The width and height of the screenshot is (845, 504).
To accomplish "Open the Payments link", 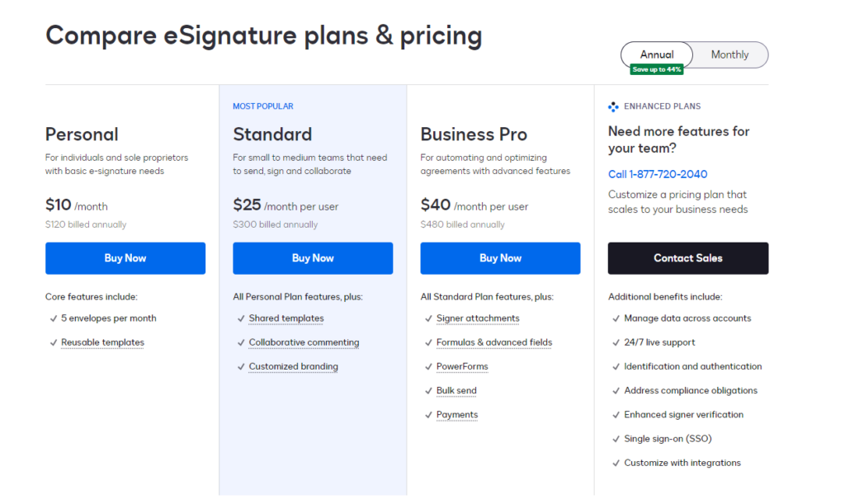I will (456, 414).
